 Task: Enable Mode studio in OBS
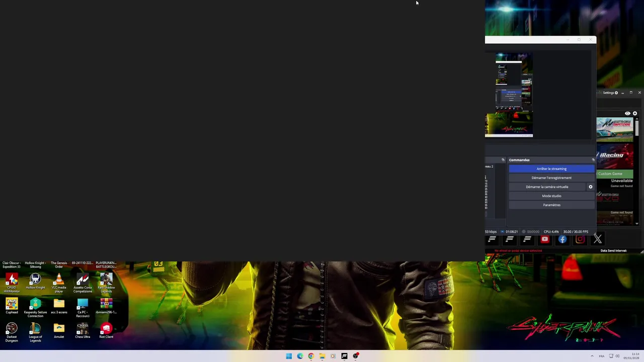click(551, 196)
